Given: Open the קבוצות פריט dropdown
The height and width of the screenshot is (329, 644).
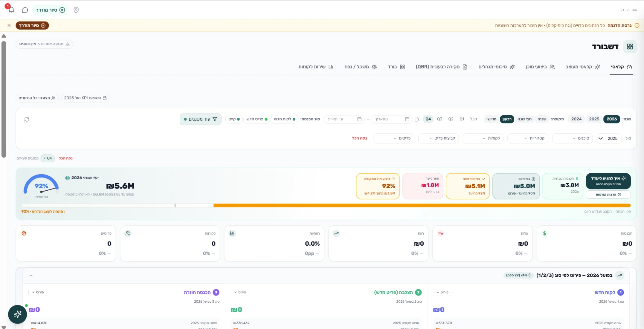Looking at the screenshot, I should point(438,138).
